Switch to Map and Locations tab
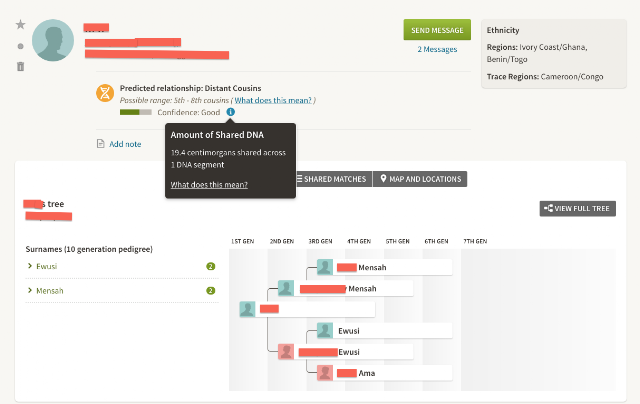Viewport: 640px width, 404px height. (420, 179)
